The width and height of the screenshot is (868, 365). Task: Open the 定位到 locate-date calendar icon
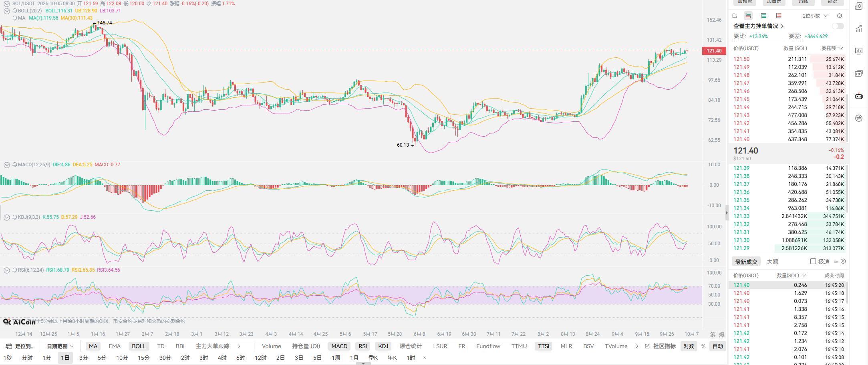point(9,346)
